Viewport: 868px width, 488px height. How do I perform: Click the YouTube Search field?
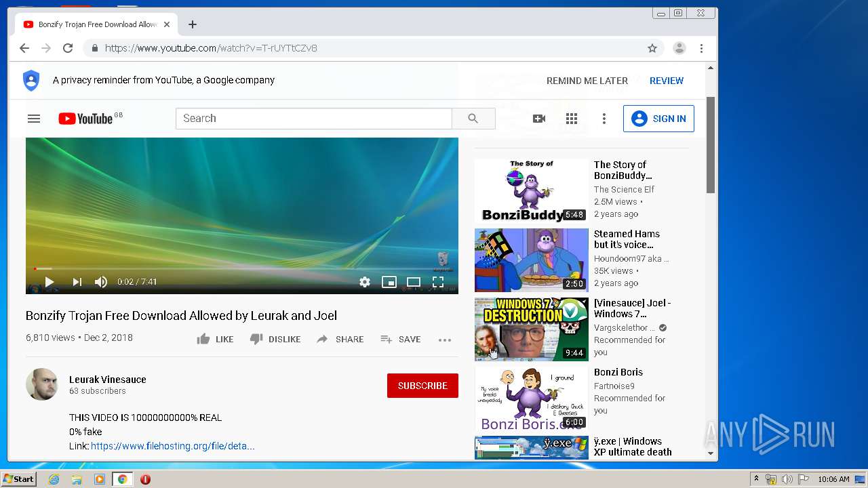(314, 119)
